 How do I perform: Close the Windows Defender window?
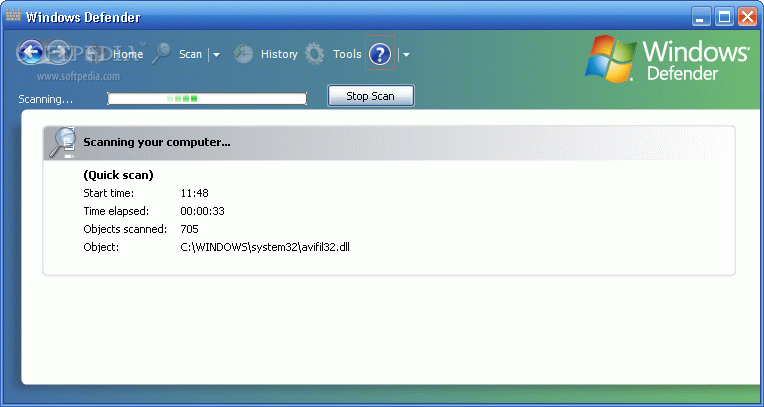pos(747,18)
